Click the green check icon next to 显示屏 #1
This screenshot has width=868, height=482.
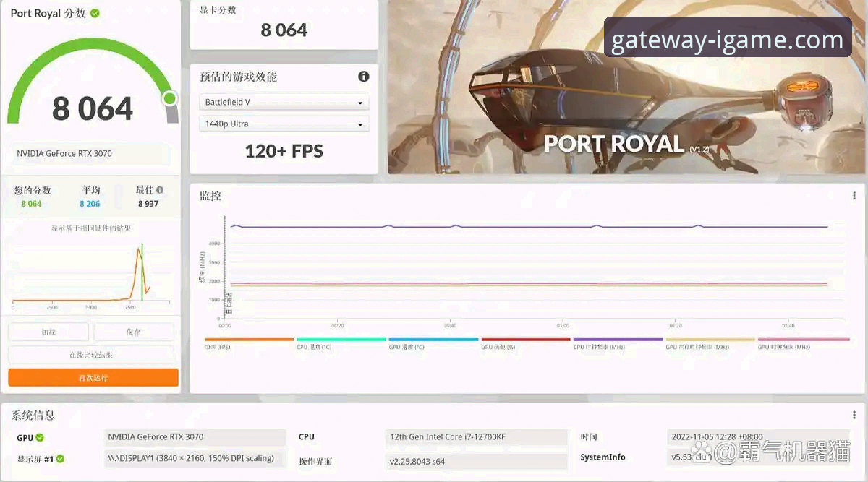tap(61, 459)
